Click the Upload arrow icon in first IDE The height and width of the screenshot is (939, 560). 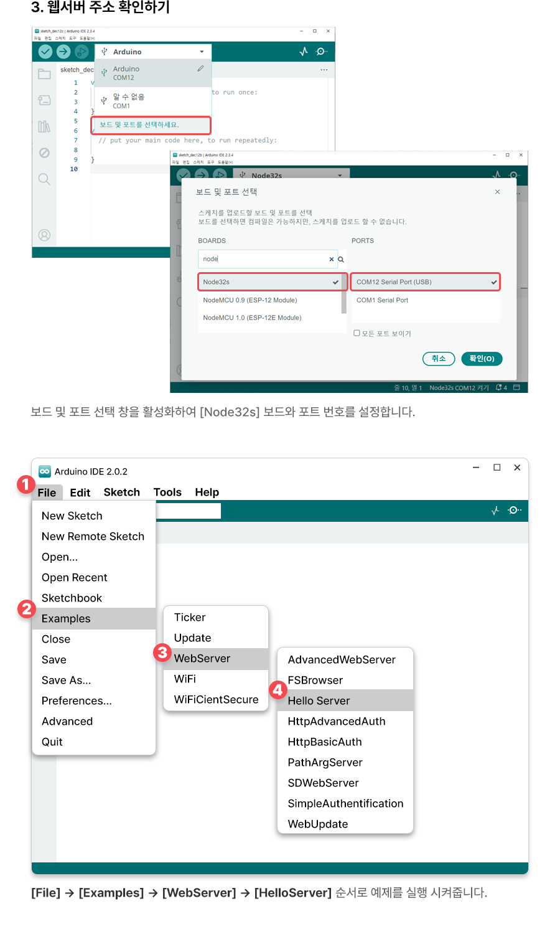click(x=63, y=52)
